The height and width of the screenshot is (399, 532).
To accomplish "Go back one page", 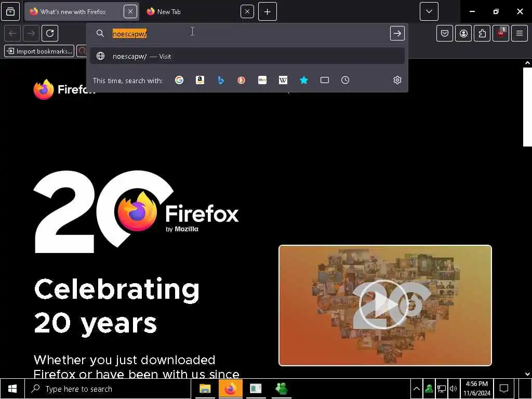I will pyautogui.click(x=12, y=33).
